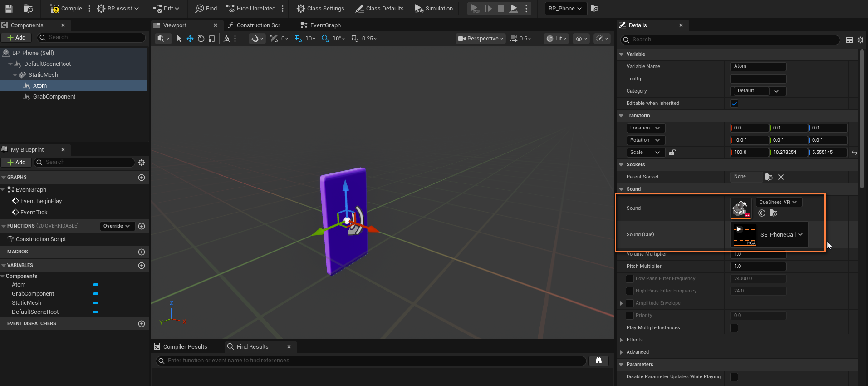The height and width of the screenshot is (386, 868).
Task: Activate the Rotate tool
Action: click(201, 39)
